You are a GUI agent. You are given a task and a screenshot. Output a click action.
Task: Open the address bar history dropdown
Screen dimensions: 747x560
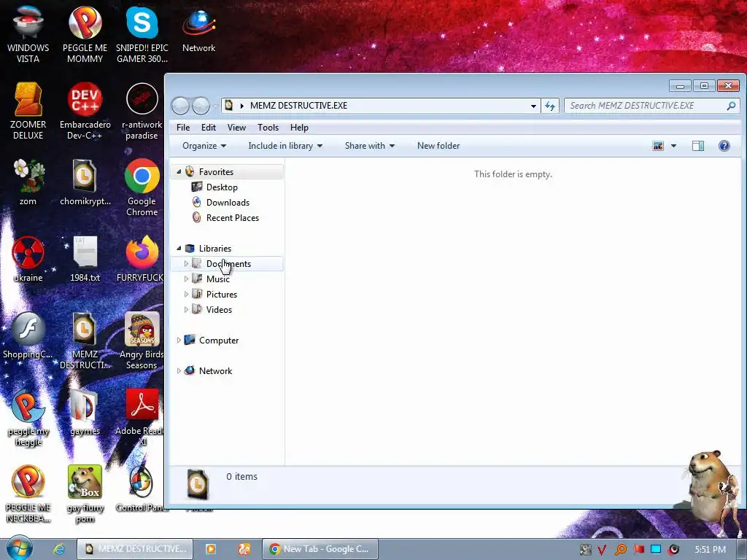pyautogui.click(x=533, y=106)
